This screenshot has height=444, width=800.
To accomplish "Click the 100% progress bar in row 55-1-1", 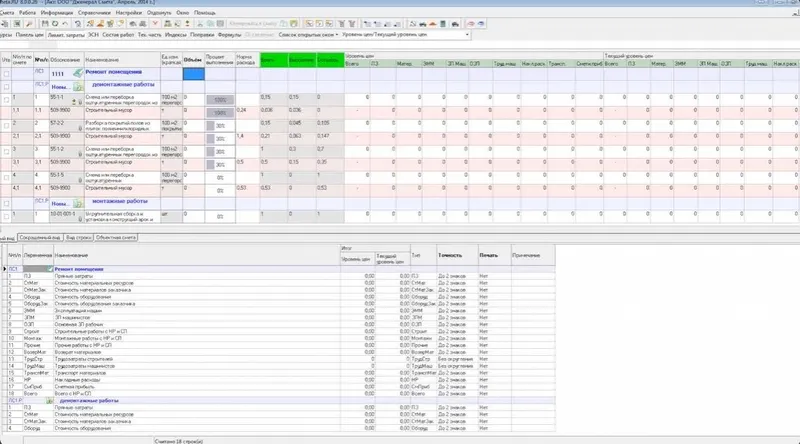I will pos(220,100).
